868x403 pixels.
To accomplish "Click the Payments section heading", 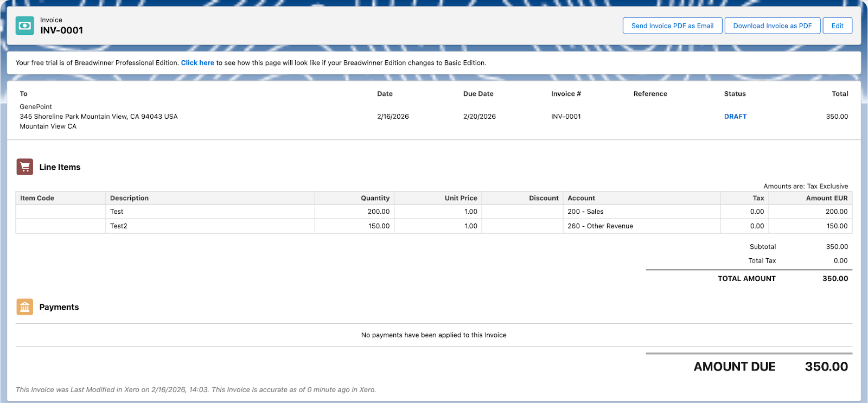I will click(59, 307).
